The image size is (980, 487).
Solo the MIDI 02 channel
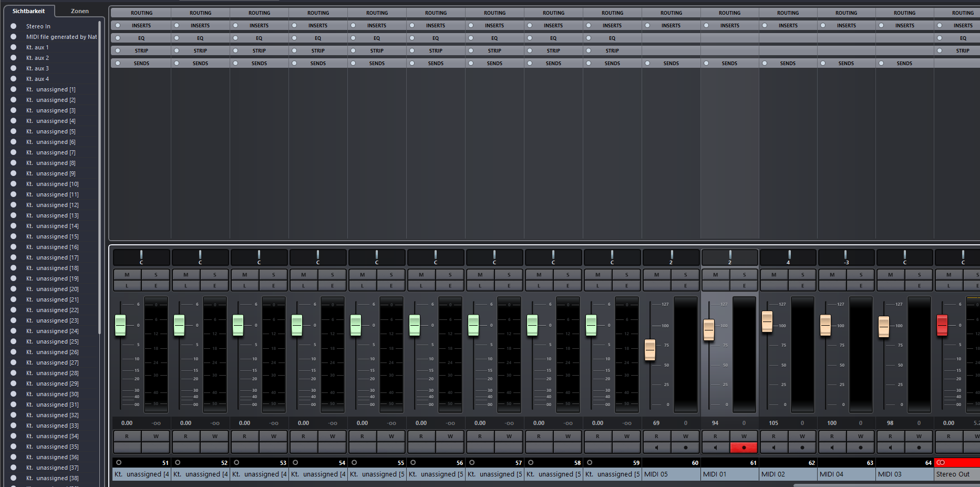(x=802, y=275)
